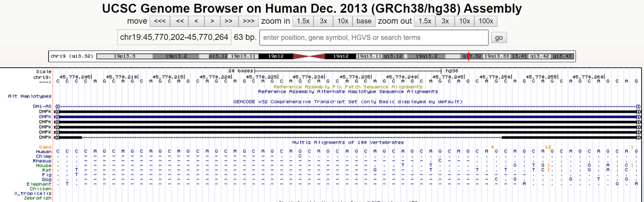Viewport: 644px width, 202px height.
Task: Click the chr19:45,770,202-45,770,264 position box
Action: pyautogui.click(x=174, y=38)
